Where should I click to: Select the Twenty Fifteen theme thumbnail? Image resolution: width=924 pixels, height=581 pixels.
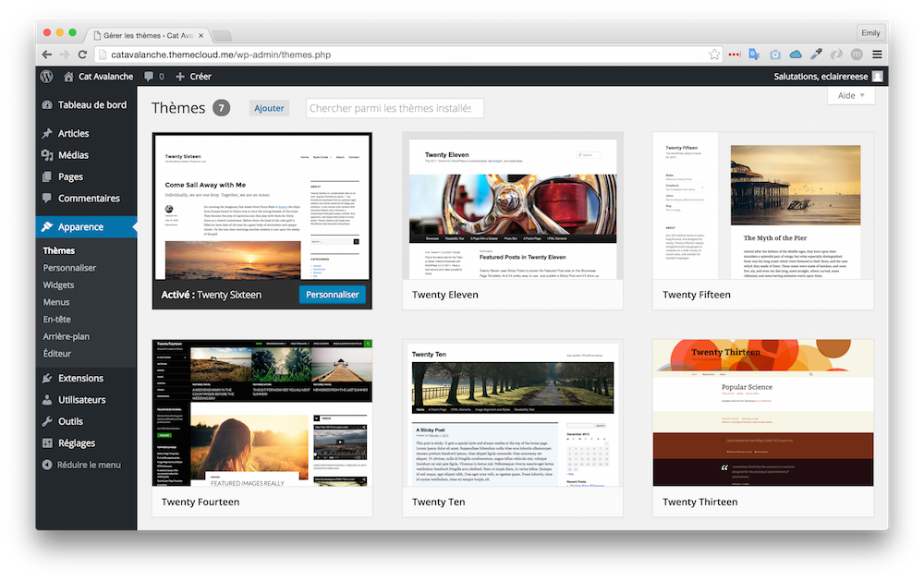pos(763,206)
